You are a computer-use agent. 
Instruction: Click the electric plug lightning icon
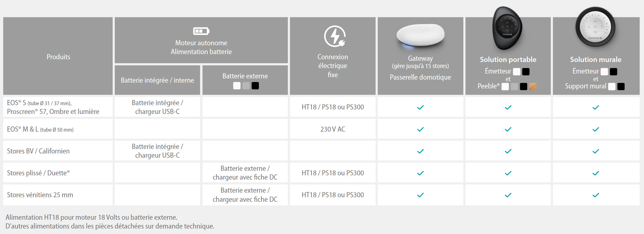335,36
